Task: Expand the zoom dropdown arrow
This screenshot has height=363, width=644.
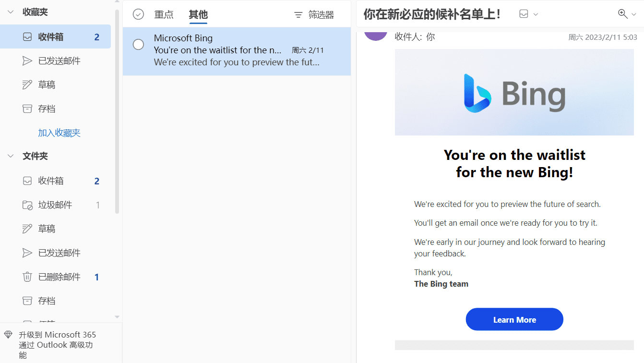Action: [633, 14]
